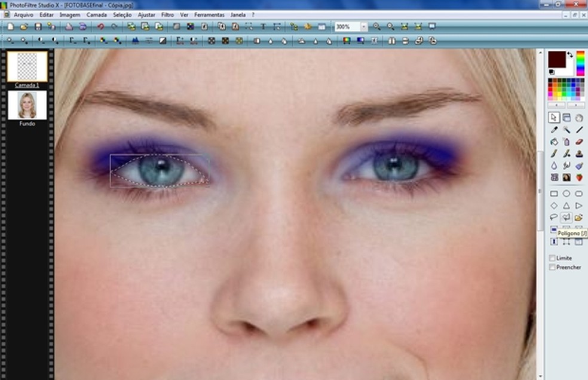Print the image from toolbar
The height and width of the screenshot is (380, 588).
tap(69, 27)
